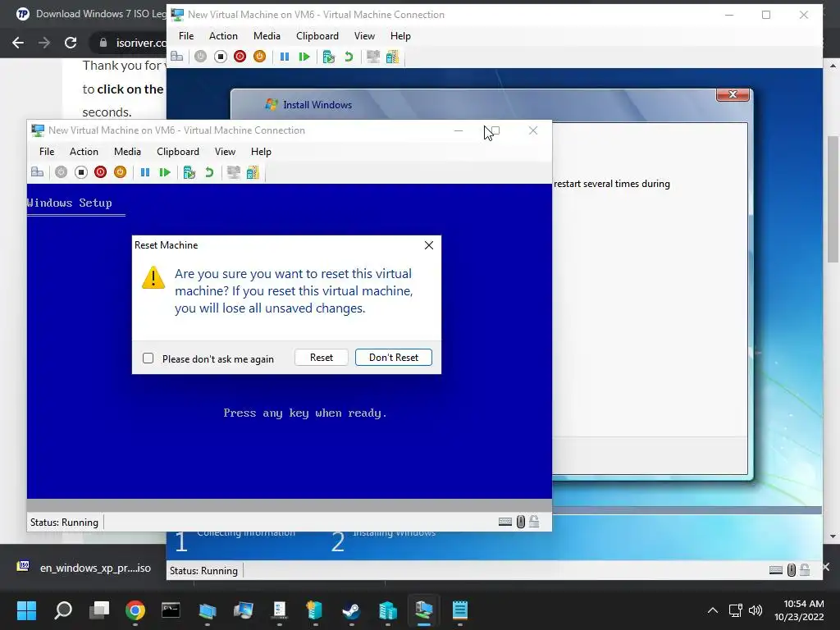Click lock status icon in back VM status bar
This screenshot has width=840, height=630.
(x=805, y=570)
